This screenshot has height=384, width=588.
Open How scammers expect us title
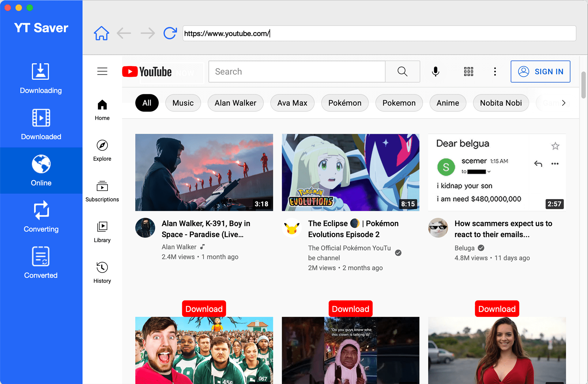(503, 229)
